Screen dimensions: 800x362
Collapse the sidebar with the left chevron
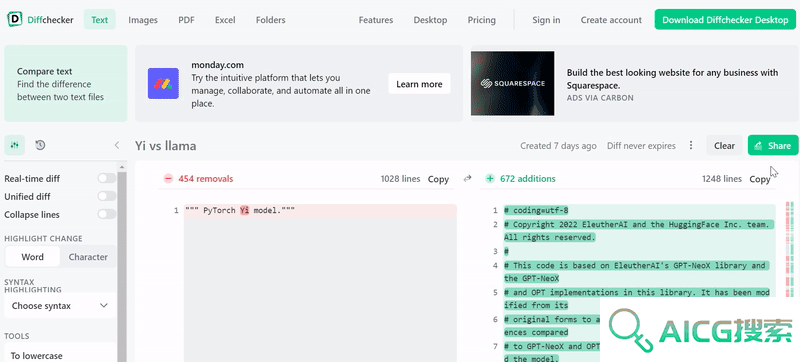pyautogui.click(x=116, y=145)
